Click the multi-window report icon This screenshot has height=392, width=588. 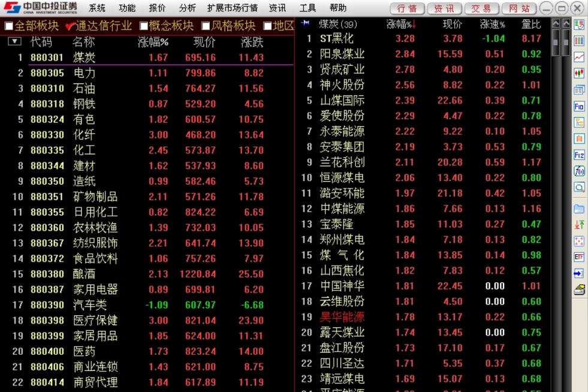coord(579,90)
